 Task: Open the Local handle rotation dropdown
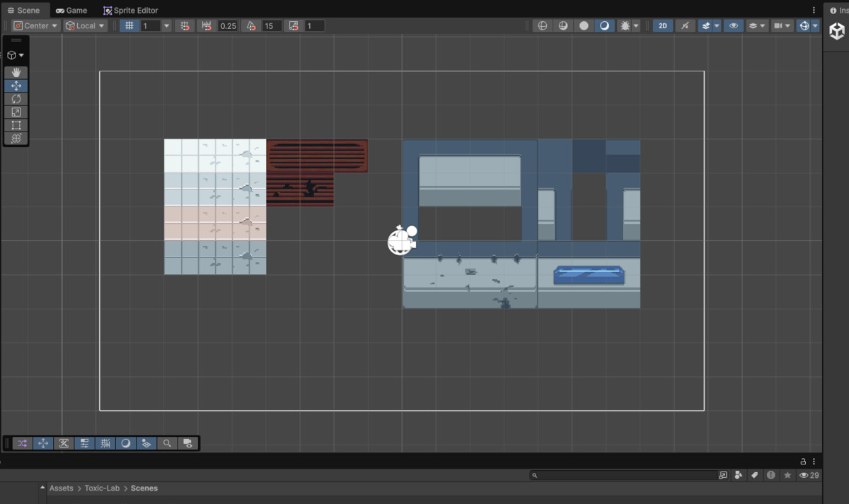coord(85,25)
